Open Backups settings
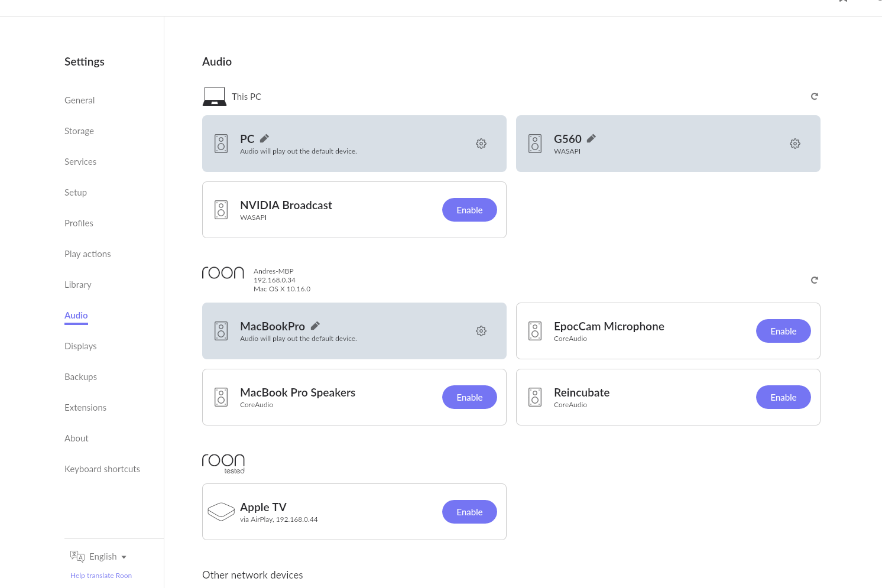Screen dimensions: 882x588 click(x=80, y=377)
